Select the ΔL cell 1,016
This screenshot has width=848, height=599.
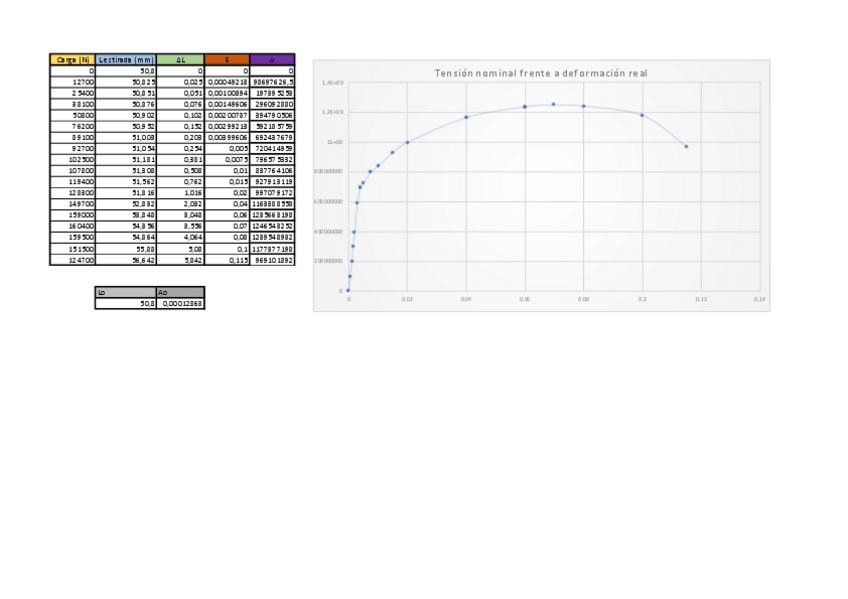[181, 193]
